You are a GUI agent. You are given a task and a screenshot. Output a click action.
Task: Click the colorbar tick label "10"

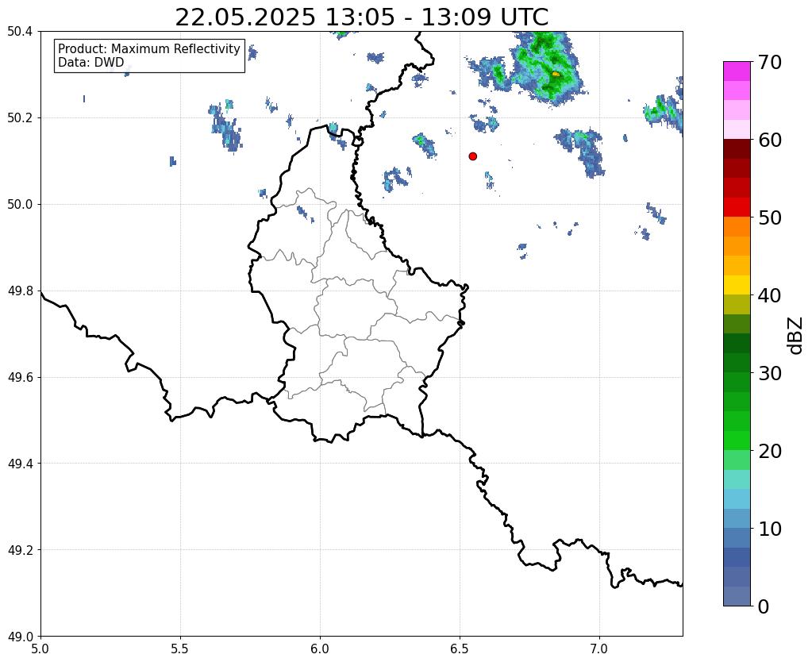770,529
